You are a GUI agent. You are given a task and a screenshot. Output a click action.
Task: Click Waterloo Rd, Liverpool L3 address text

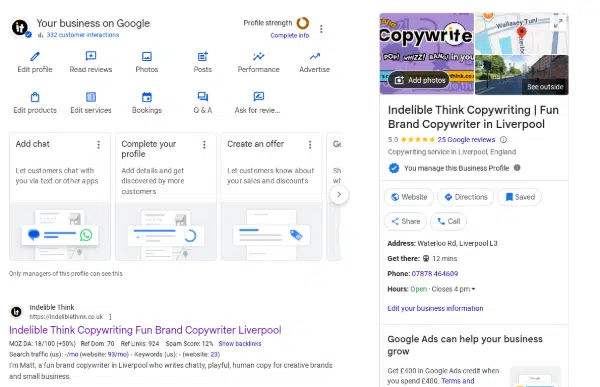(457, 243)
